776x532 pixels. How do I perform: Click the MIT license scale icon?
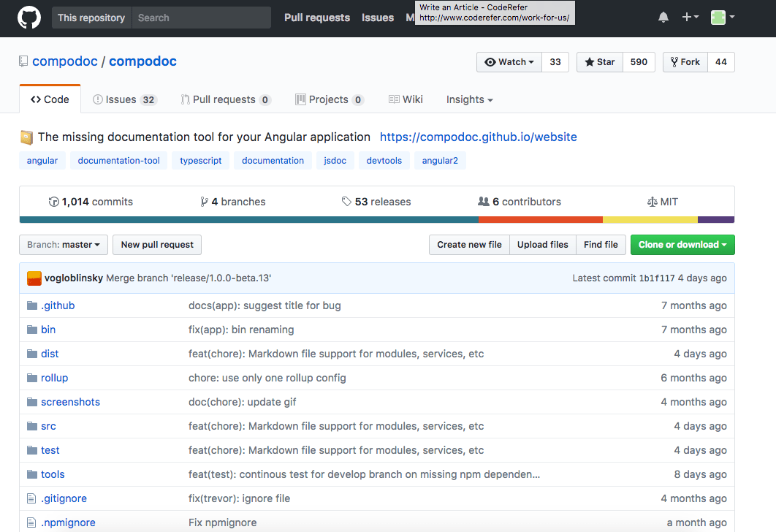tap(653, 202)
